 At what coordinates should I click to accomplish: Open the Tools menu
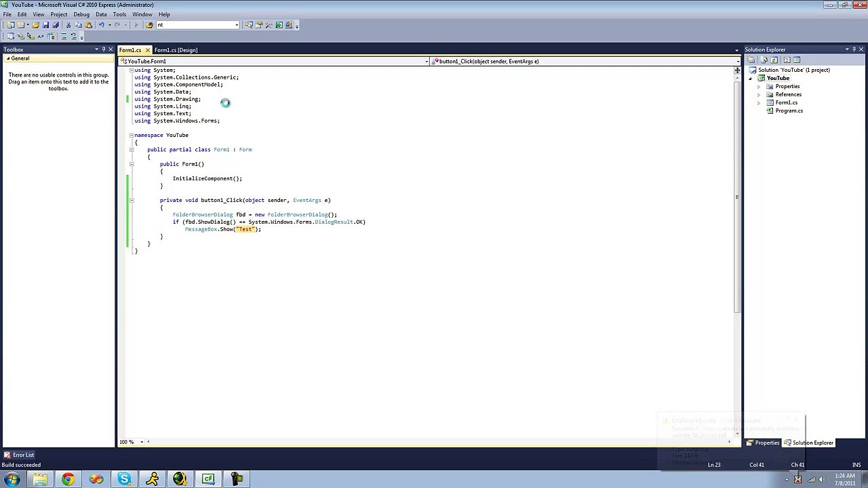coord(119,14)
